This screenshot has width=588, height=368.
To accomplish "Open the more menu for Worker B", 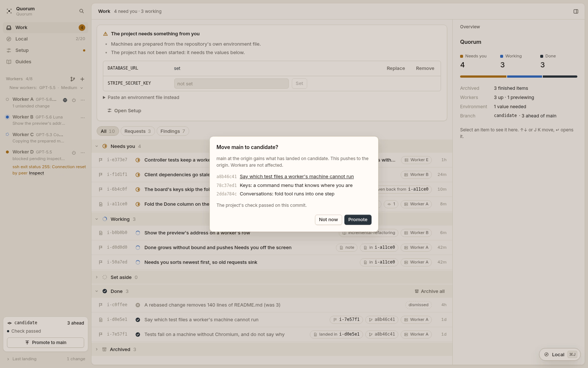I will click(83, 118).
